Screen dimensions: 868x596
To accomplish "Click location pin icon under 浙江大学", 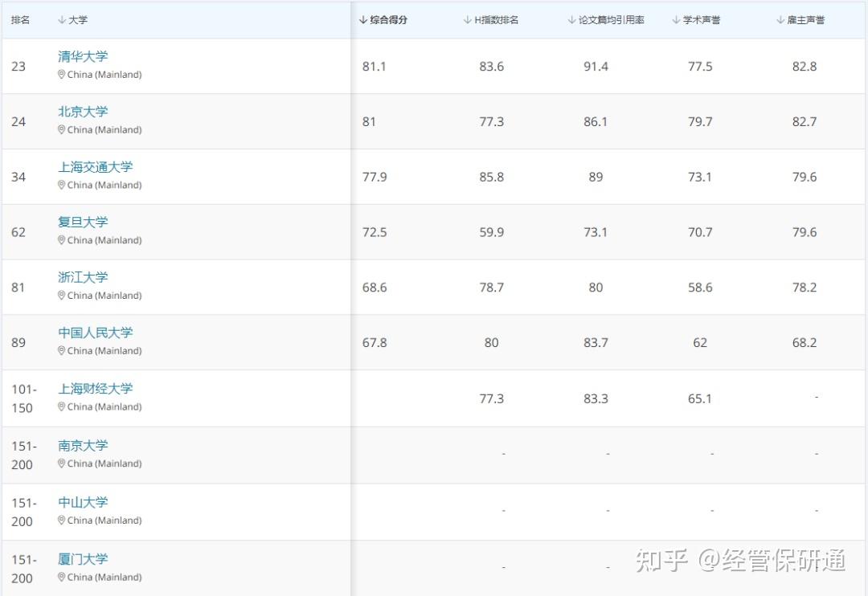I will [61, 296].
